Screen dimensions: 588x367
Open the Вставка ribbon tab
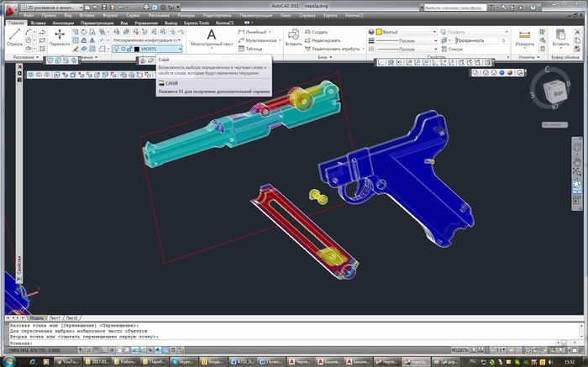(x=39, y=23)
